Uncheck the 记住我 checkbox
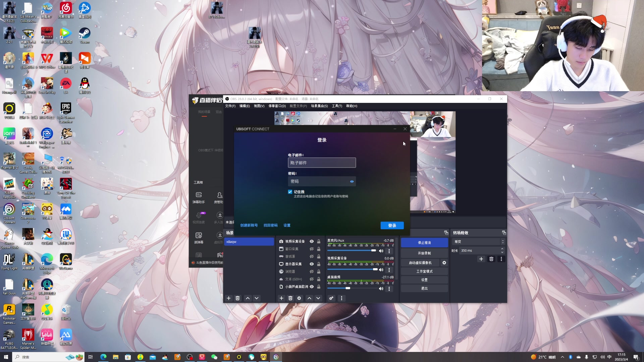Image resolution: width=644 pixels, height=362 pixels. tap(290, 192)
